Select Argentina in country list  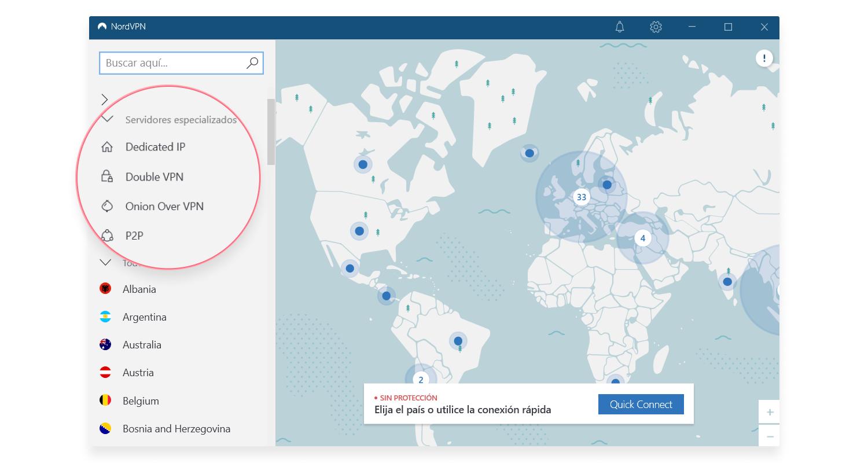click(x=145, y=317)
